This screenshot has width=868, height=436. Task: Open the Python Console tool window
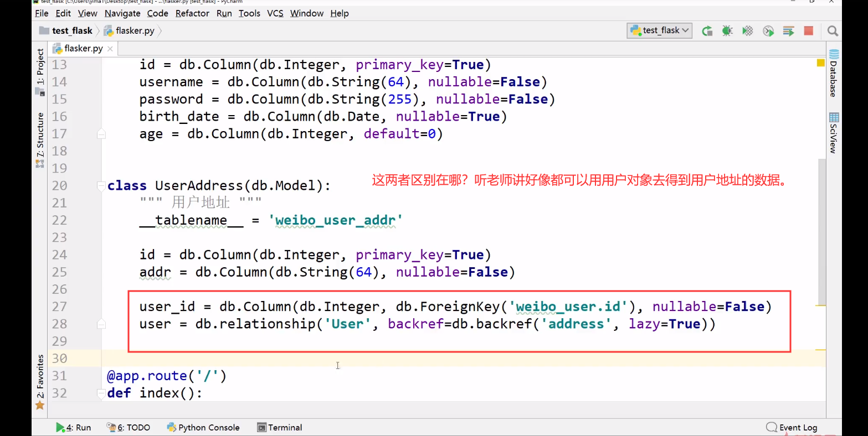pyautogui.click(x=203, y=427)
